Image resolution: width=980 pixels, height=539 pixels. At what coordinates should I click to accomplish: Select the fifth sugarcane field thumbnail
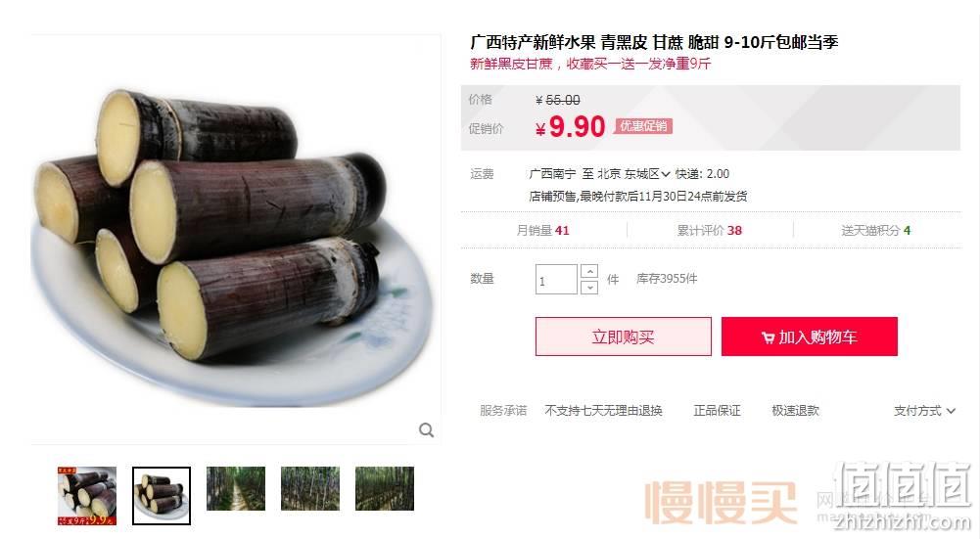(x=385, y=488)
